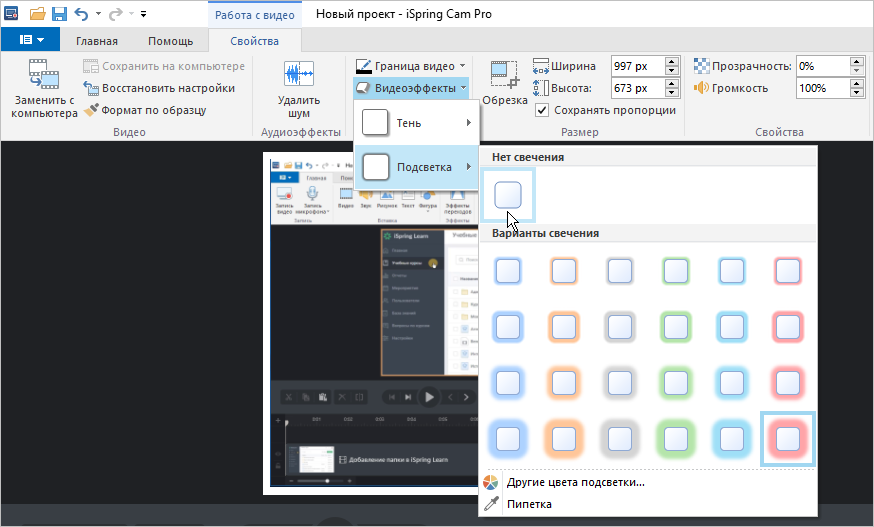
Task: Select the Свойства tab
Action: (x=254, y=41)
